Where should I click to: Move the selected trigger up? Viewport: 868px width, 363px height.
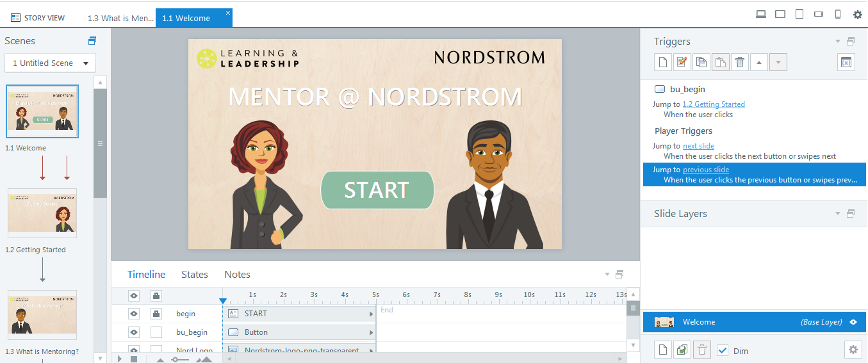759,62
